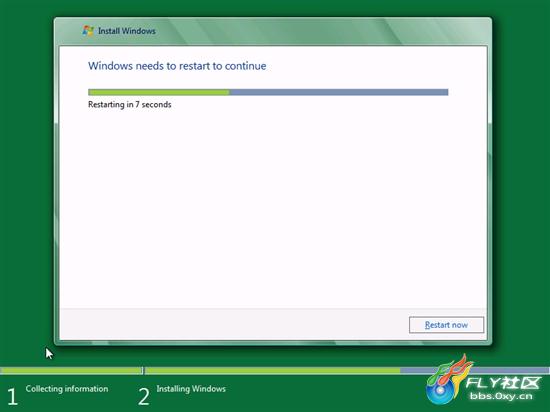
Task: Click the FLY社区 watermark text
Action: 503,383
